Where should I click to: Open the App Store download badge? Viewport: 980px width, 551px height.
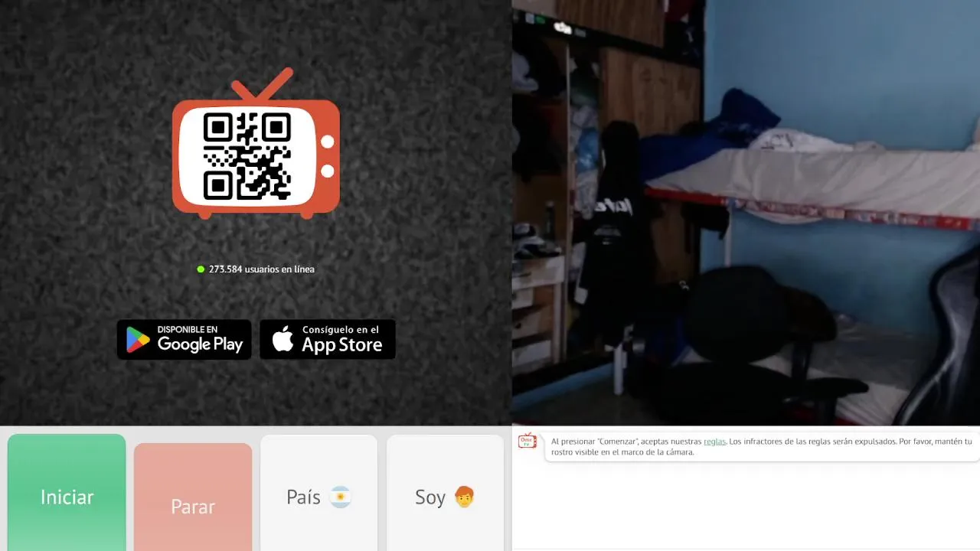[328, 339]
